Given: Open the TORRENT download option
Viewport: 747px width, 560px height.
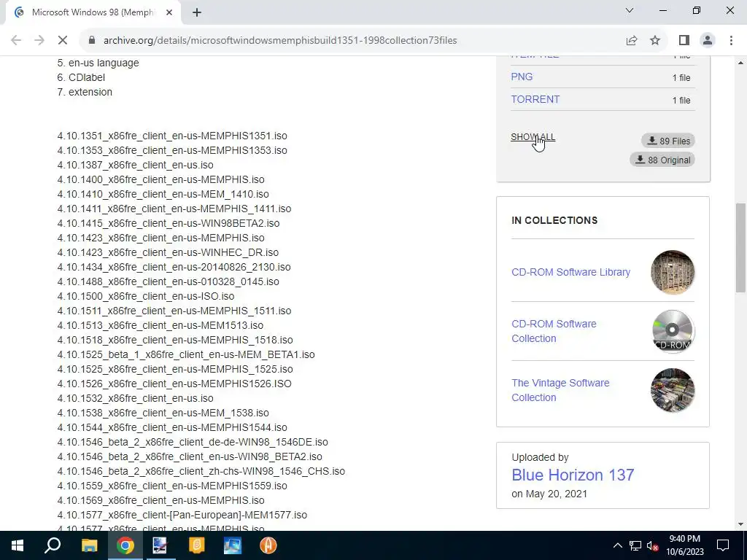Looking at the screenshot, I should click(535, 99).
